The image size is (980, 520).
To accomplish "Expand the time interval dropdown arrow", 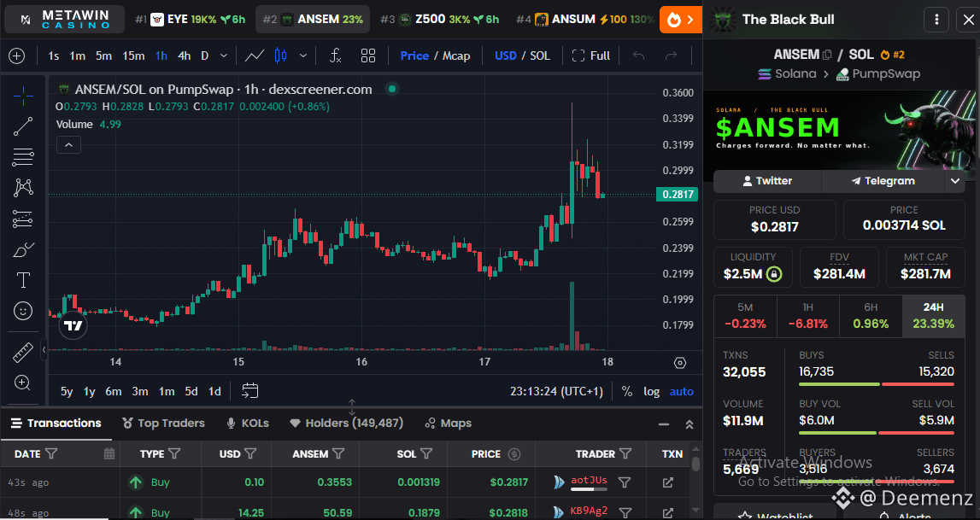I will point(224,56).
